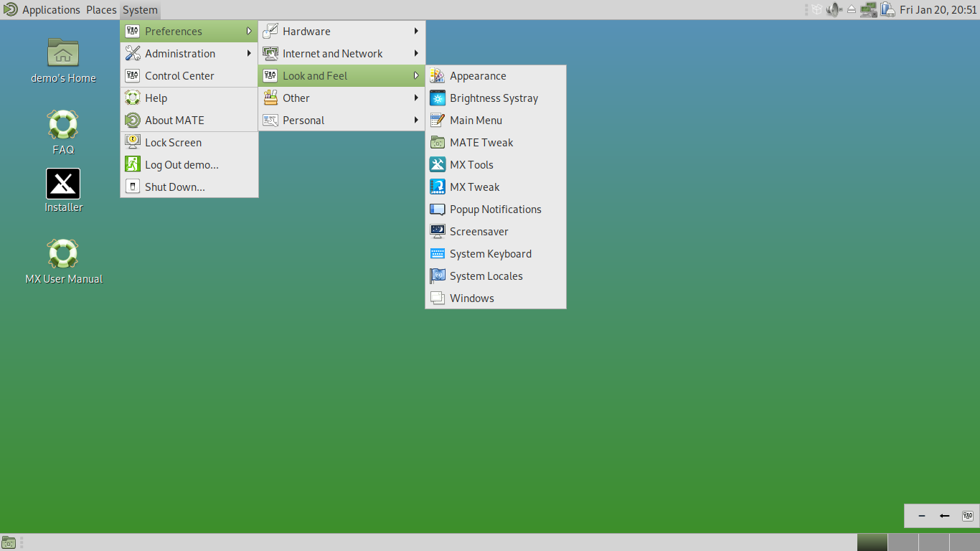Image resolution: width=980 pixels, height=551 pixels.
Task: Click the clock showing Fri Jan 20
Action: point(938,10)
